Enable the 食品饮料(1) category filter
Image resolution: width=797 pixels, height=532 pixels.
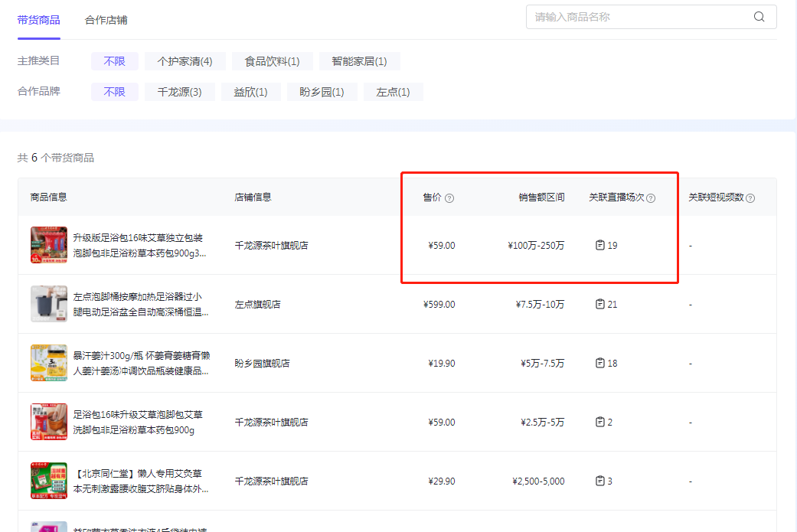[272, 61]
